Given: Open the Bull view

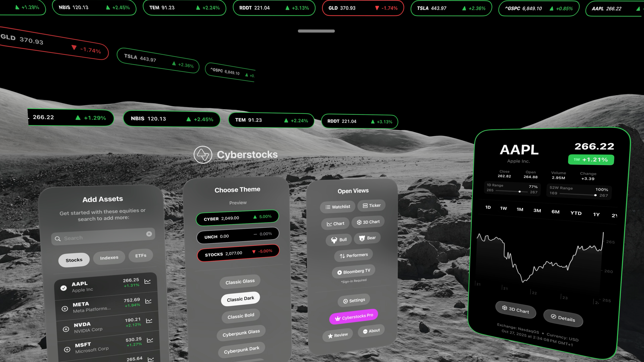Looking at the screenshot, I should (x=339, y=240).
